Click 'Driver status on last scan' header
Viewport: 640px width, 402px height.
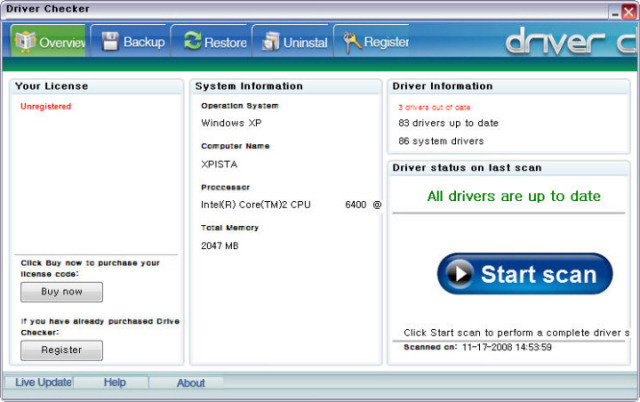tap(467, 168)
